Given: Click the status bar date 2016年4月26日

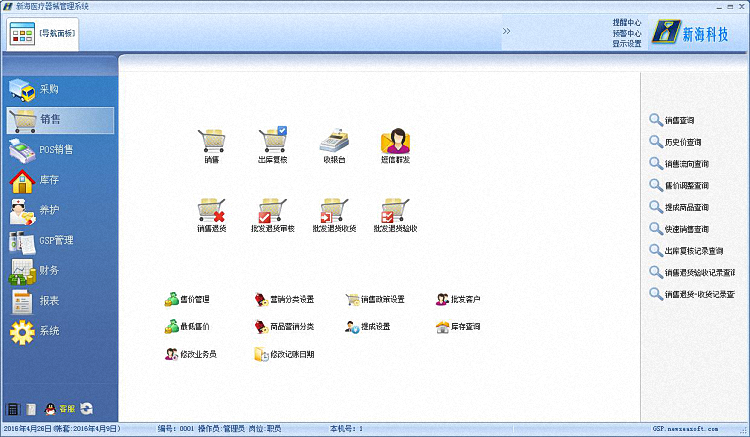Looking at the screenshot, I should [x=27, y=429].
